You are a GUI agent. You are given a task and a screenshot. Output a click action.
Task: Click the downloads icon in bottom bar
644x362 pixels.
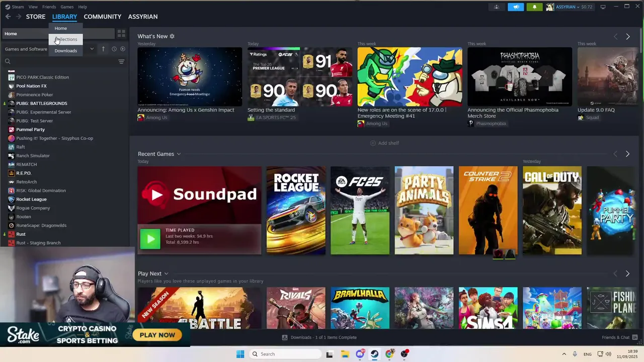[285, 337]
